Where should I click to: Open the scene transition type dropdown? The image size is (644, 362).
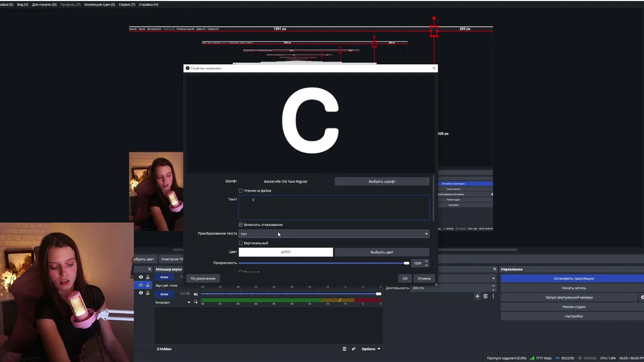coord(465,278)
